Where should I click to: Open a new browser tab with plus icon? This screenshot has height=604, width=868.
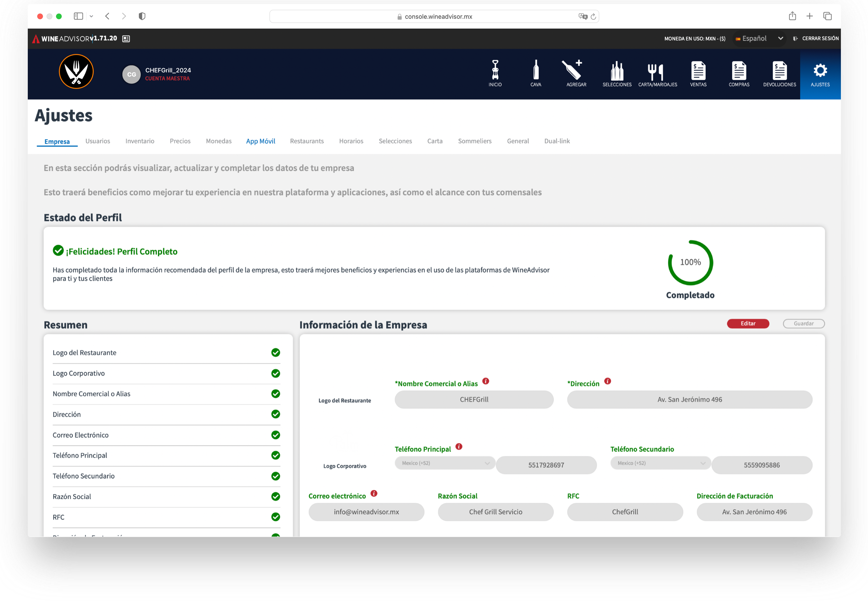pyautogui.click(x=809, y=16)
